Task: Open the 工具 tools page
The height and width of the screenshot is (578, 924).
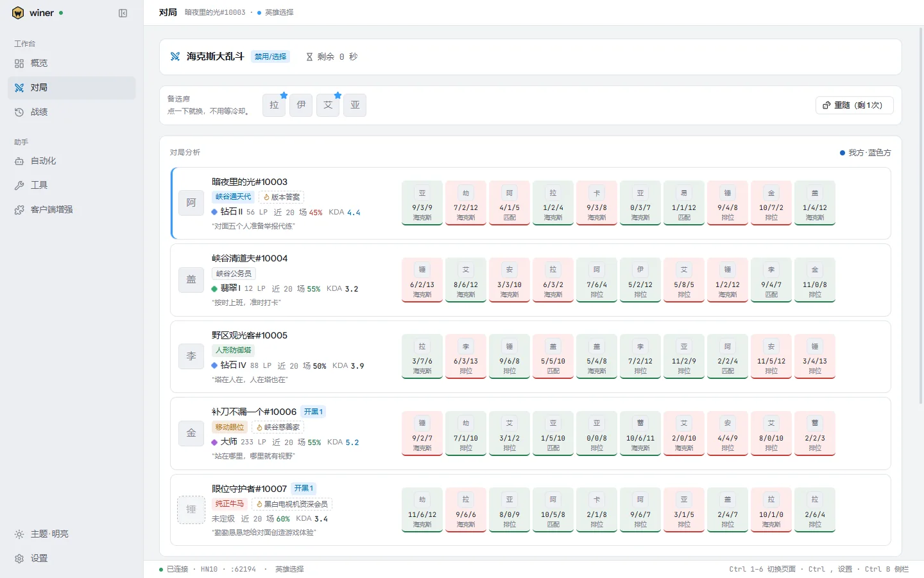Action: [x=72, y=185]
